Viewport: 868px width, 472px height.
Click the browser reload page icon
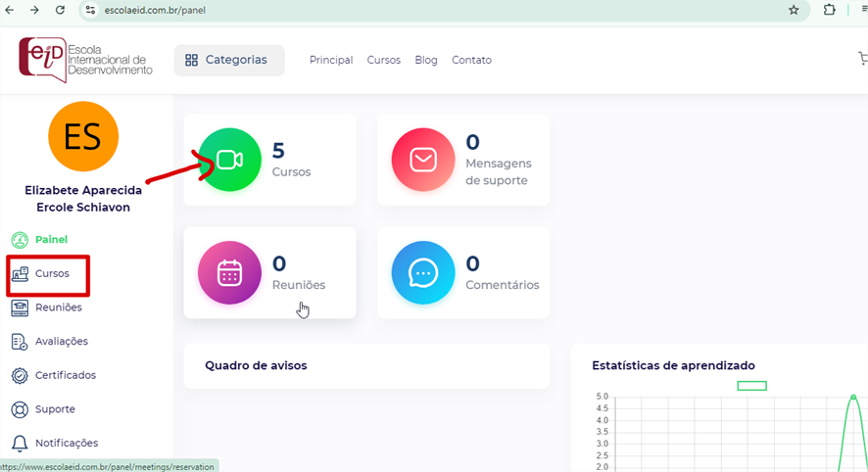pyautogui.click(x=60, y=10)
